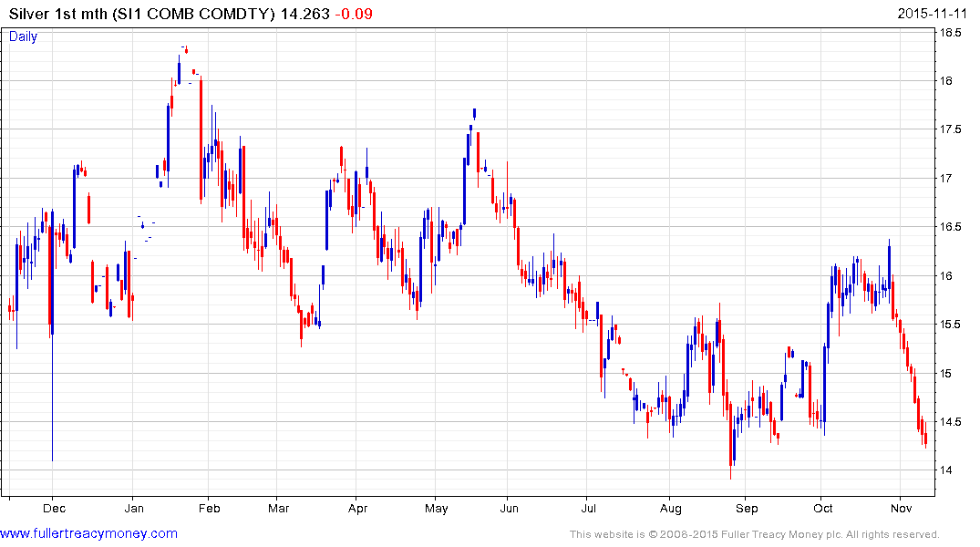
Task: Click the 15 price axis label
Action: (x=946, y=373)
